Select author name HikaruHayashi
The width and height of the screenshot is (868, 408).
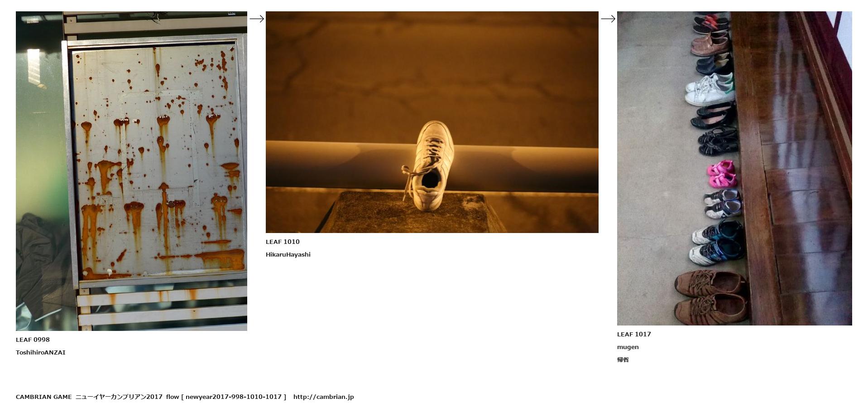point(288,254)
